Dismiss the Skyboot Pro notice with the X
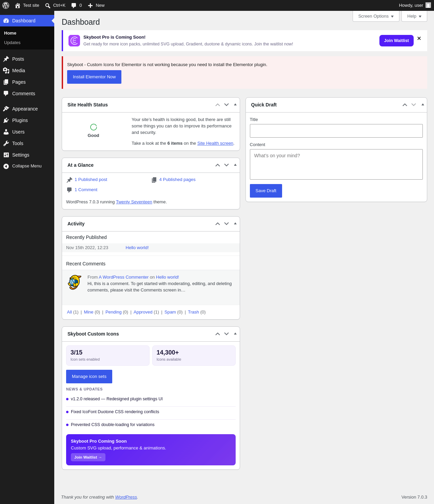 point(419,38)
